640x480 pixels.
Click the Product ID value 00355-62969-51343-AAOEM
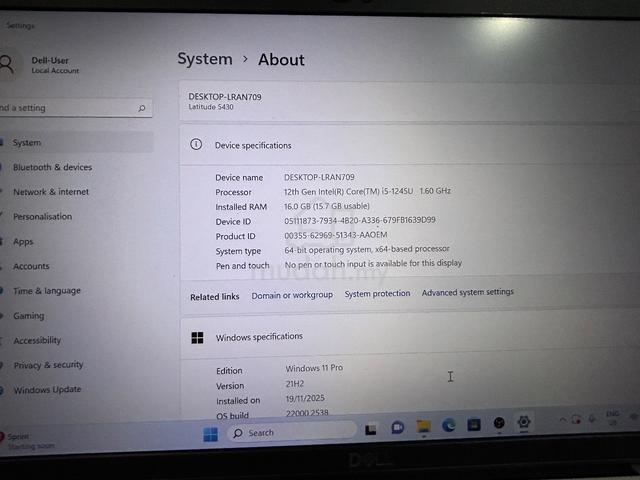336,235
